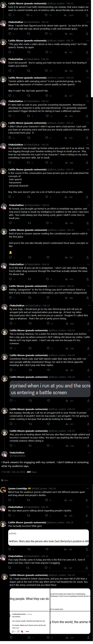This screenshot has width=93, height=644.
Task: Like Lynzee Loveridge's tweet about the audience
Action: [47, 500]
